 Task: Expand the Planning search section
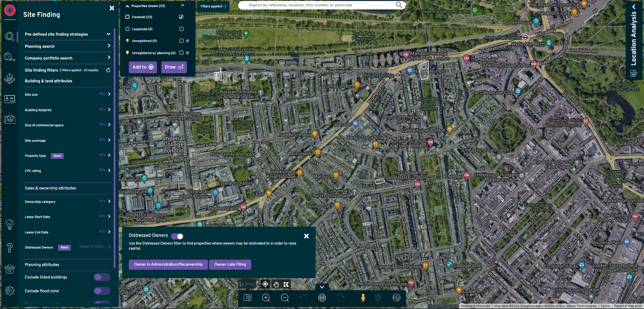click(x=67, y=46)
